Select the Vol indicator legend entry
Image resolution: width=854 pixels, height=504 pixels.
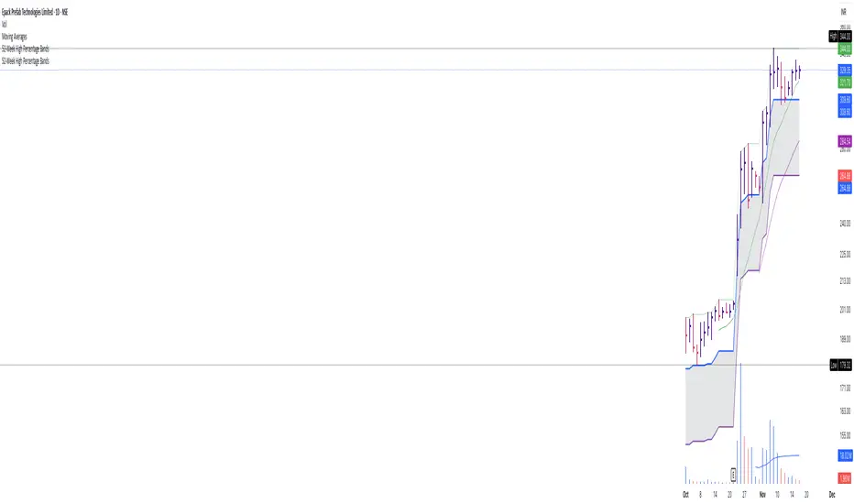tap(5, 25)
